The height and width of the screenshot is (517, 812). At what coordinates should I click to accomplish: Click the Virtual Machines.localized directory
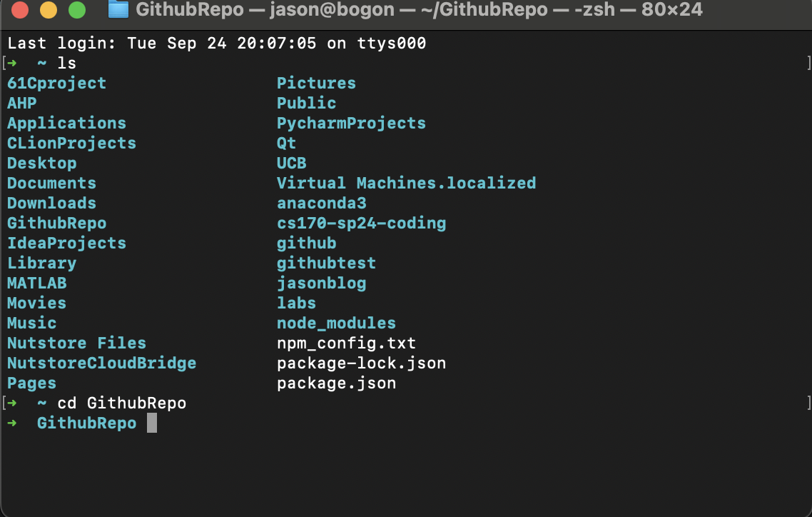coord(406,183)
